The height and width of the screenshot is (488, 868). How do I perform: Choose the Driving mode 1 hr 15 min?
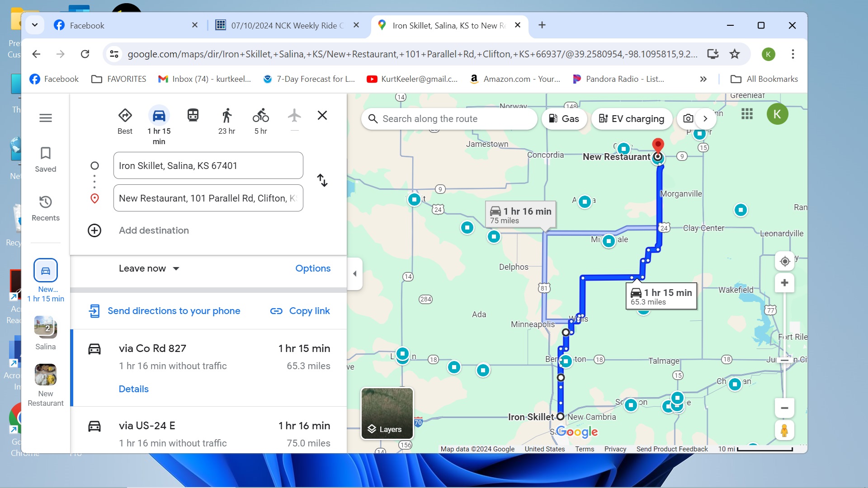click(159, 116)
